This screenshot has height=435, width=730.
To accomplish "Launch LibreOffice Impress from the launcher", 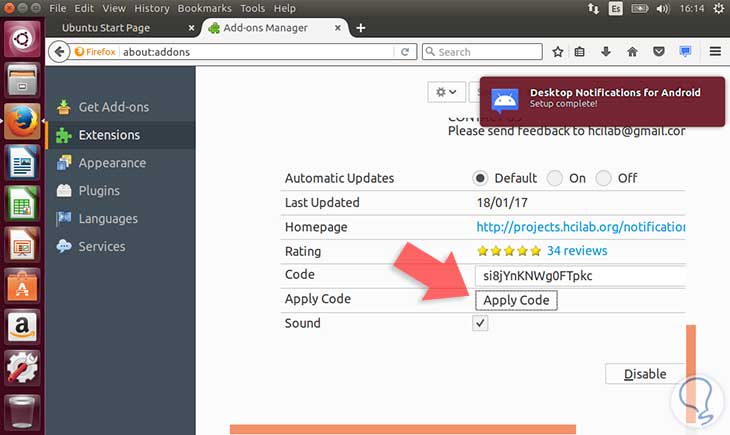I will click(22, 245).
